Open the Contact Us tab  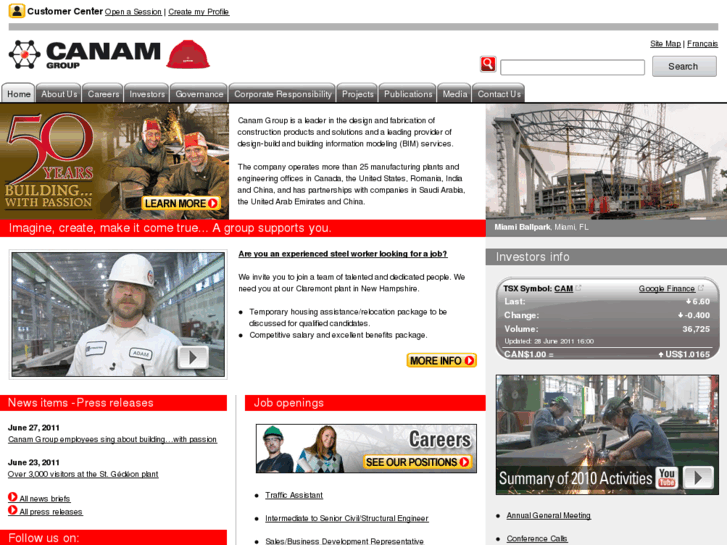pos(499,93)
